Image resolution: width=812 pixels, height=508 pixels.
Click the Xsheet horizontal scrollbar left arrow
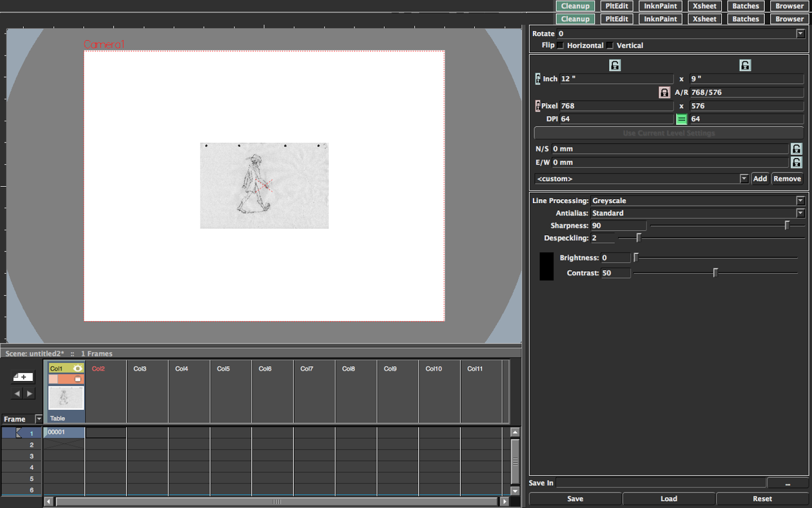tap(49, 501)
